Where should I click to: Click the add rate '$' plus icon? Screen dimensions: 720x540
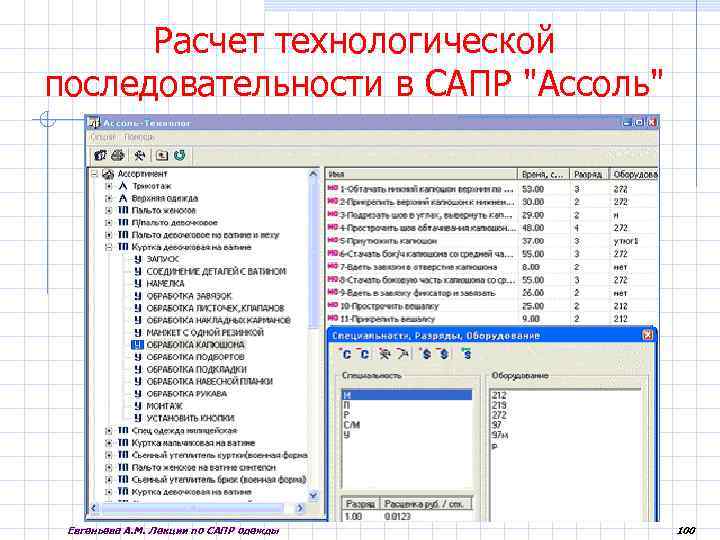coord(426,354)
